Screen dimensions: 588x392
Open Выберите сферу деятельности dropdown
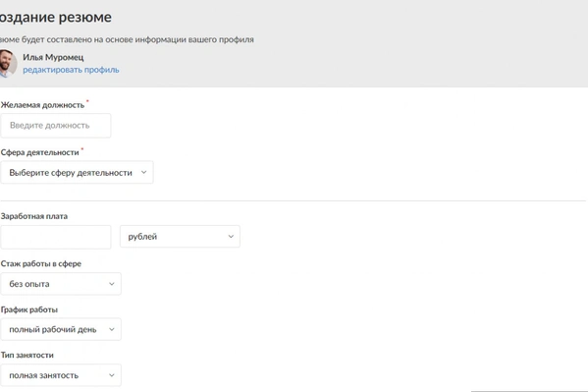77,172
